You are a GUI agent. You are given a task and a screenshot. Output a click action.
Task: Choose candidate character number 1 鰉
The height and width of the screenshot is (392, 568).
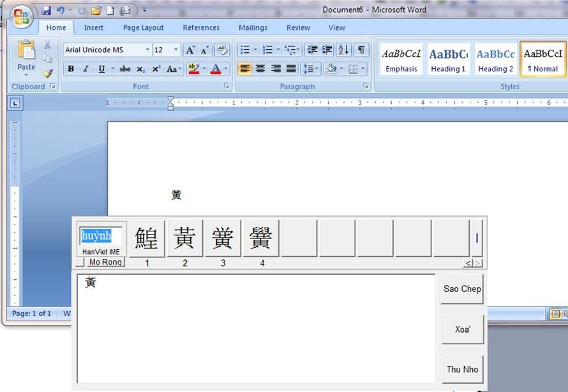pos(147,238)
